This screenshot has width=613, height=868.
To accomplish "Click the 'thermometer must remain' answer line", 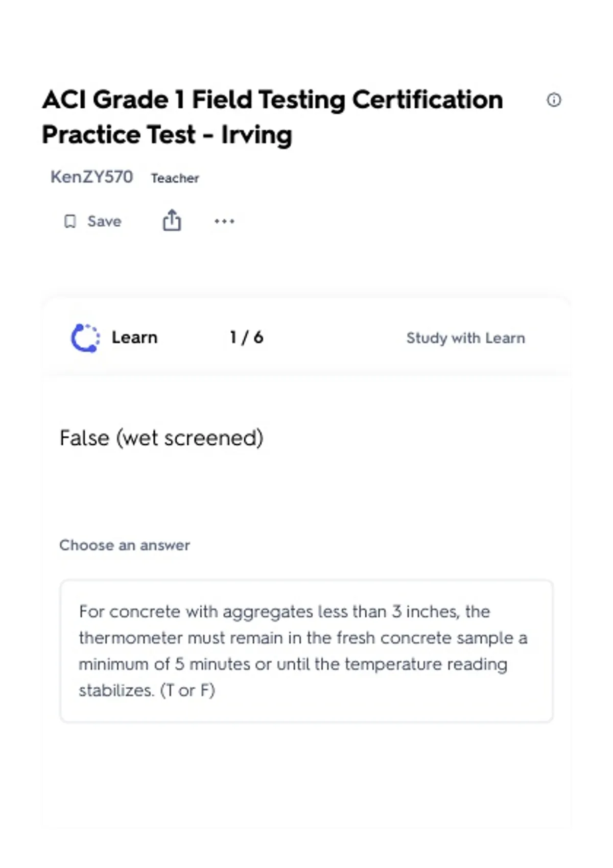I will [303, 638].
